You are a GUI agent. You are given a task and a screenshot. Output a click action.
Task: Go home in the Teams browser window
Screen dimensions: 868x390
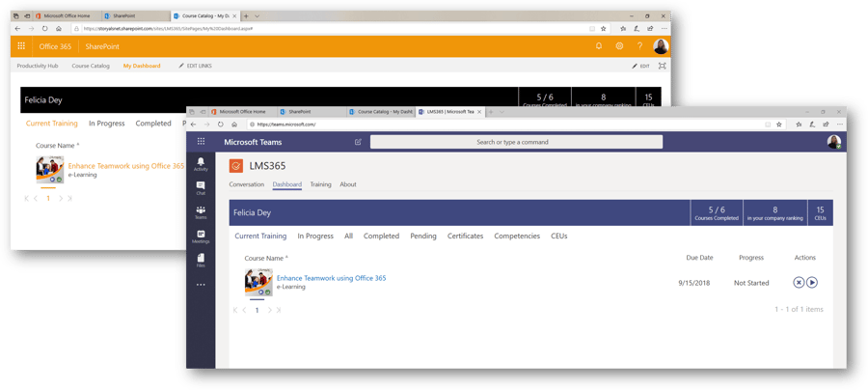(x=234, y=125)
